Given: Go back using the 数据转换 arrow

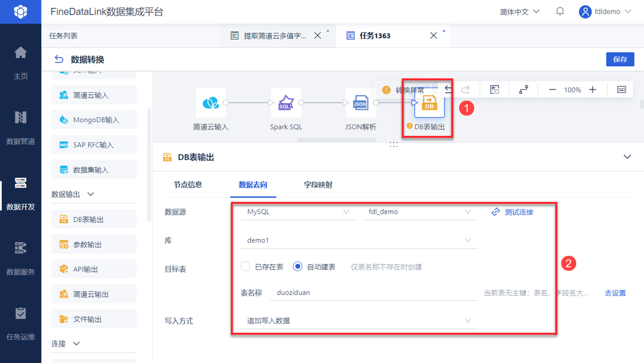Looking at the screenshot, I should pyautogui.click(x=59, y=60).
